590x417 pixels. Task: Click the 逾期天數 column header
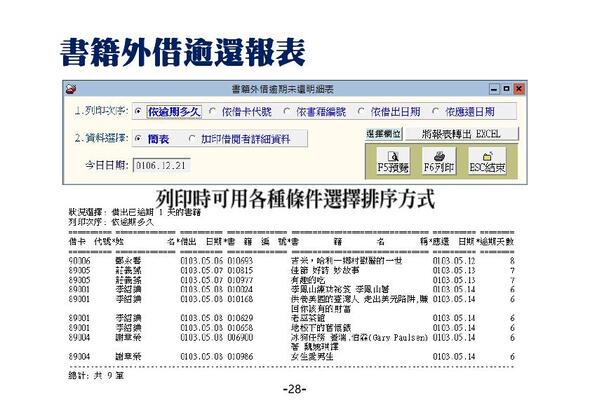point(497,242)
